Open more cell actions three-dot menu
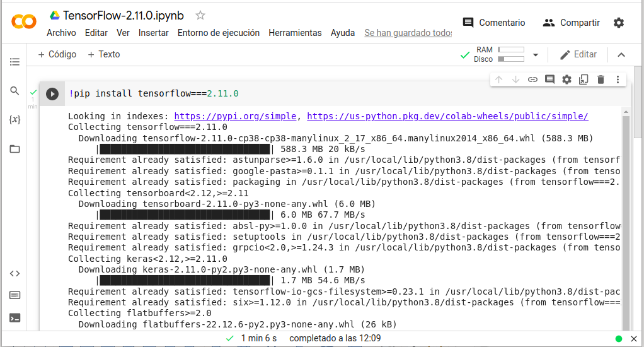Viewport: 644px width, 347px height. point(618,79)
